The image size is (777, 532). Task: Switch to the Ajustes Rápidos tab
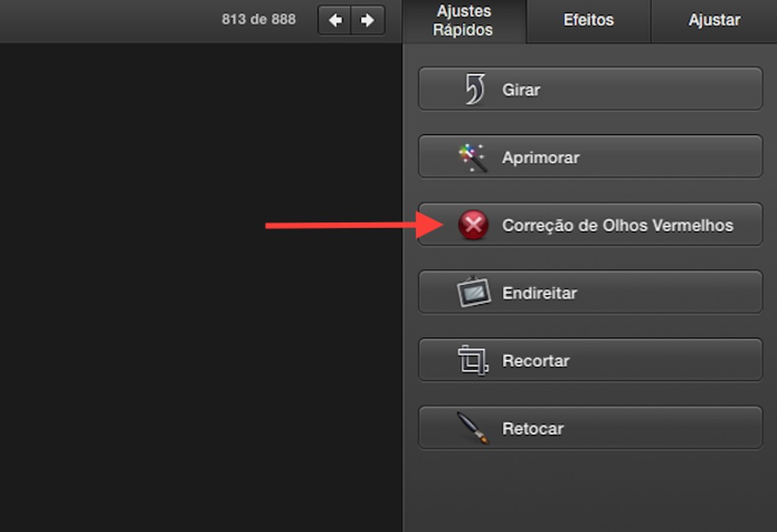tap(464, 21)
